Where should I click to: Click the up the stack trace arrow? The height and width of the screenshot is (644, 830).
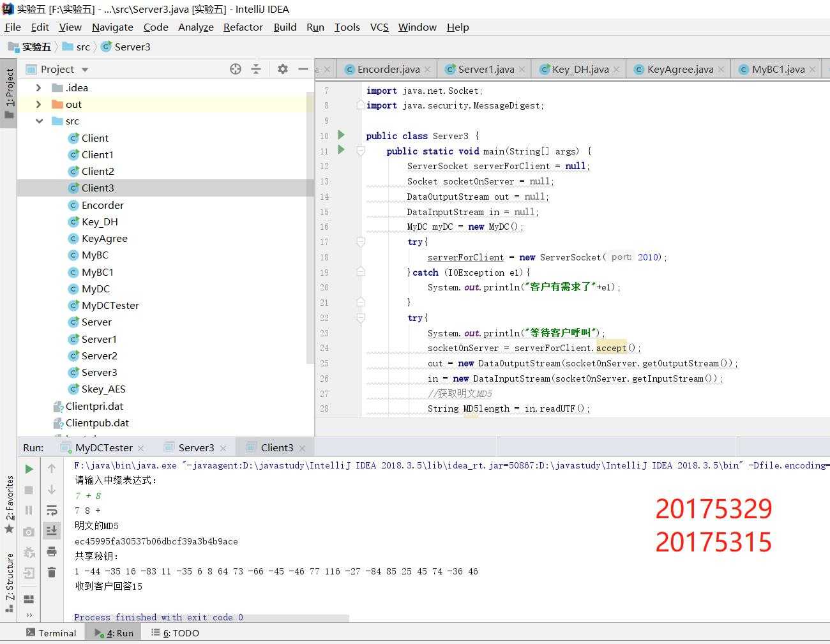[52, 469]
